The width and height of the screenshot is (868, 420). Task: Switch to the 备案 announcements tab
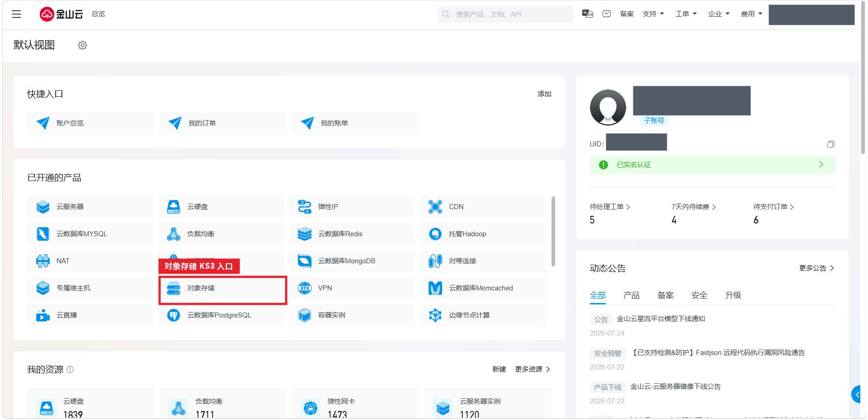click(665, 295)
